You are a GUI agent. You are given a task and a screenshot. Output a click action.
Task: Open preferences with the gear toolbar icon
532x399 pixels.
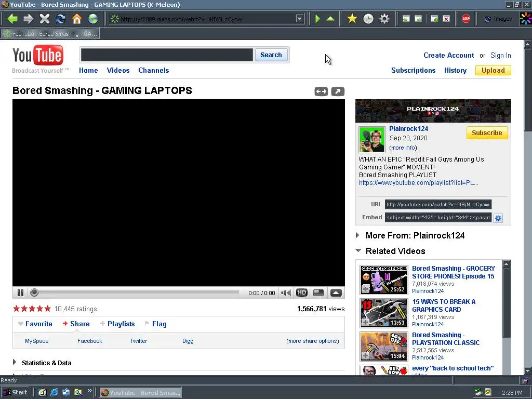[x=384, y=19]
